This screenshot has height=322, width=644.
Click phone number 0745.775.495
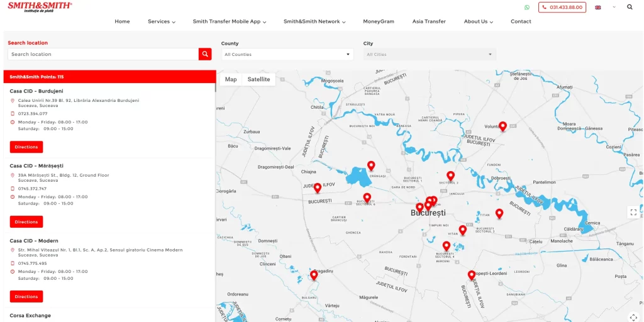(33, 264)
